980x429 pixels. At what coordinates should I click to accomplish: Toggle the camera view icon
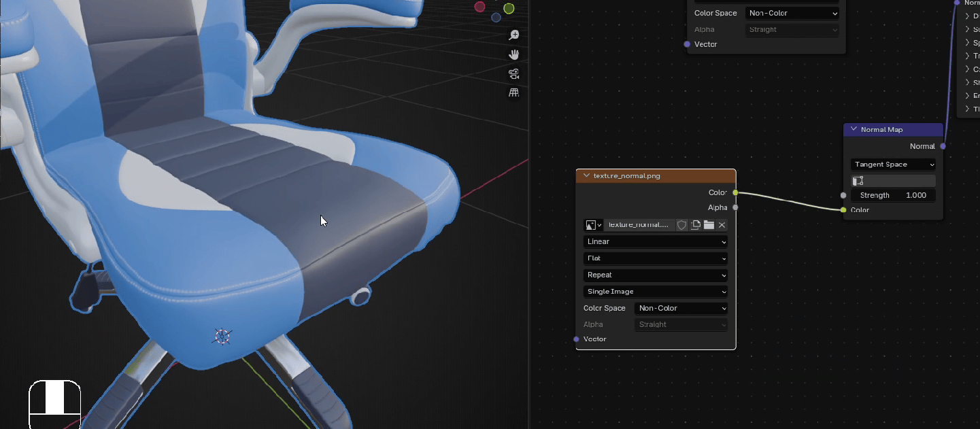click(514, 73)
